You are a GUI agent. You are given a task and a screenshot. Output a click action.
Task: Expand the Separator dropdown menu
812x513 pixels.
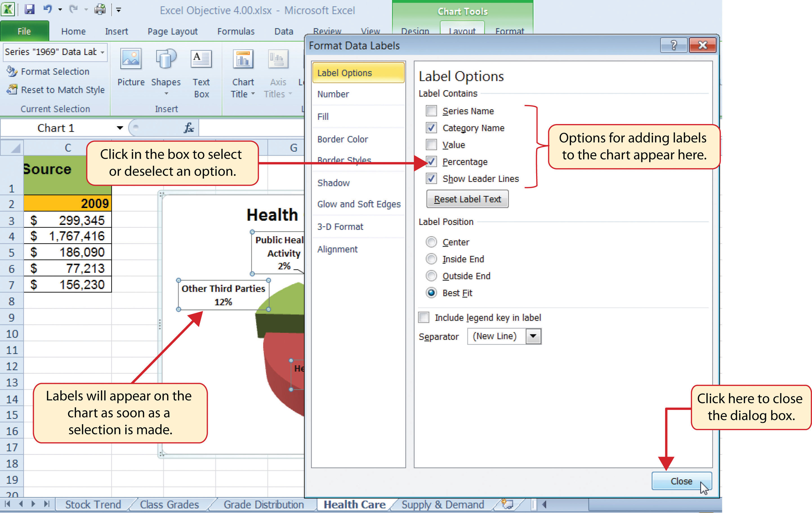pos(532,336)
